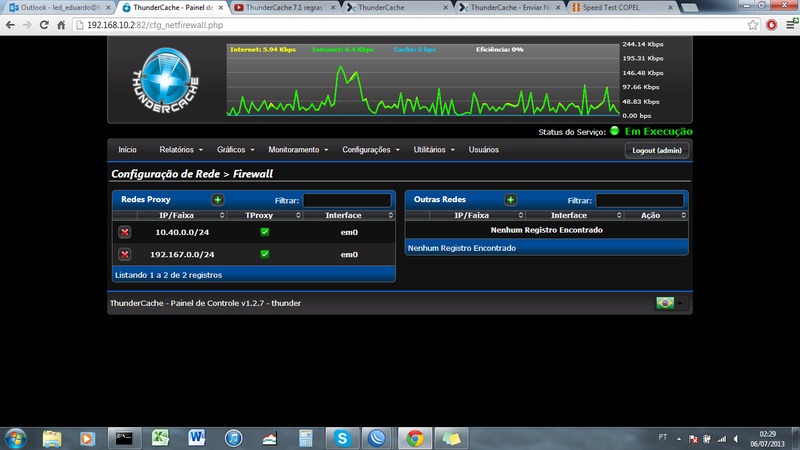This screenshot has height=450, width=800.
Task: Open Excel from the taskbar
Action: click(160, 438)
